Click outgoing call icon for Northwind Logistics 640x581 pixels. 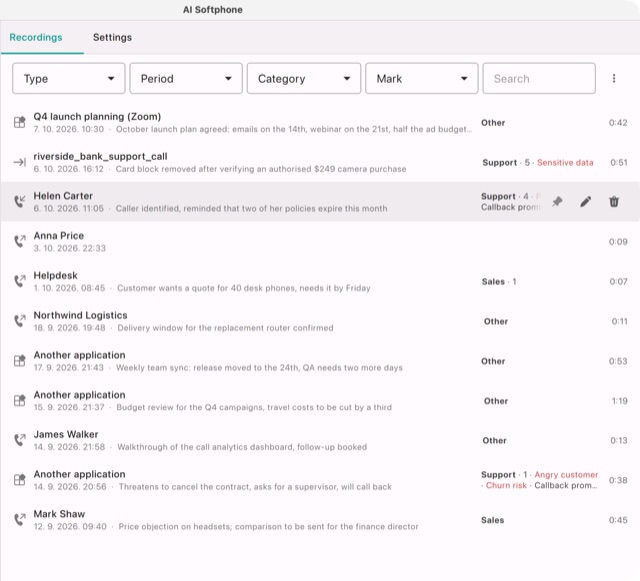20,321
